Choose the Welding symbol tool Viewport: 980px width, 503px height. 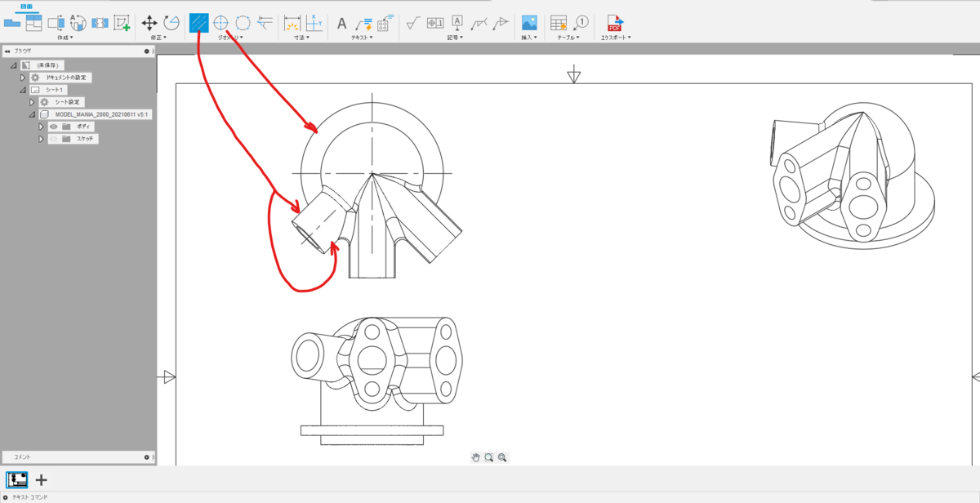pyautogui.click(x=479, y=22)
